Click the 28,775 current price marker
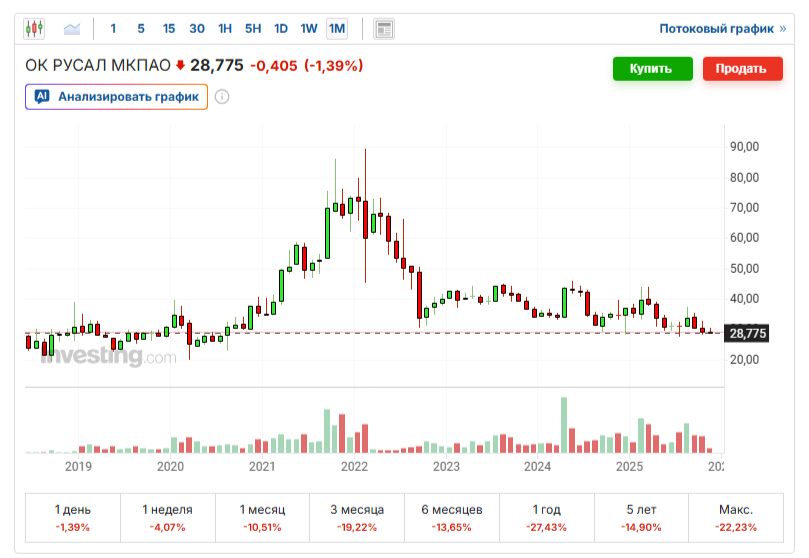This screenshot has width=809, height=558. 747,333
